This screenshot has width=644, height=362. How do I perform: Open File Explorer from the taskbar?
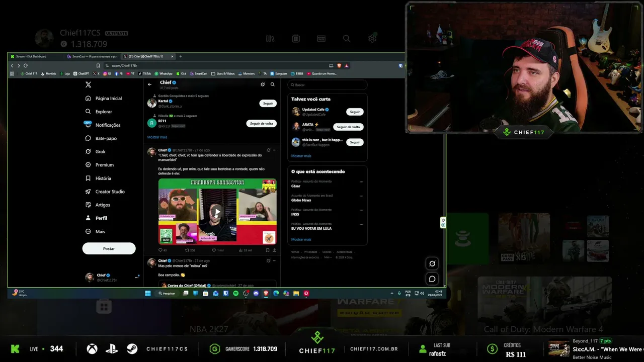296,293
